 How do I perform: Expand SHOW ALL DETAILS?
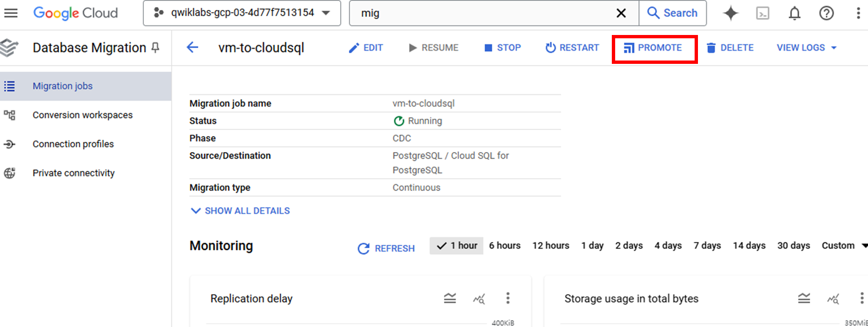tap(240, 211)
